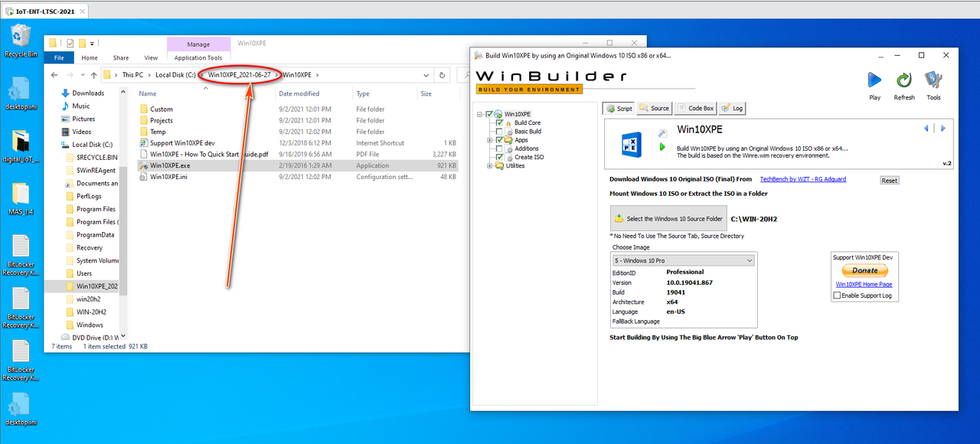Open Win10XPE Home Page link
The width and height of the screenshot is (980, 444).
click(864, 284)
